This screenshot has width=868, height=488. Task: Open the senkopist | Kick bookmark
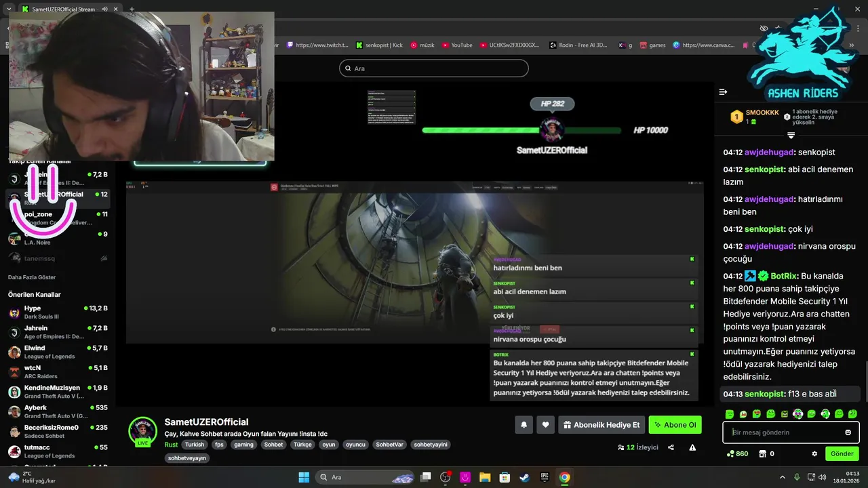pyautogui.click(x=379, y=45)
